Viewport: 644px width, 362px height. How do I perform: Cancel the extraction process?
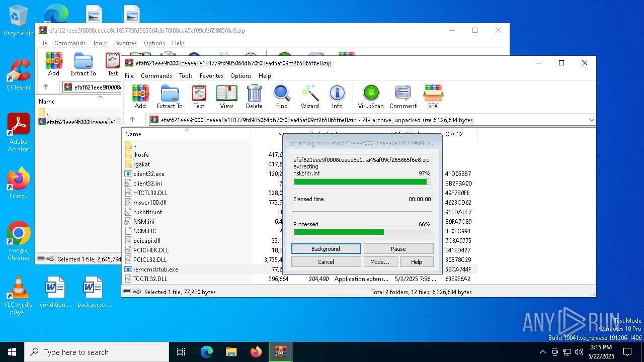[326, 262]
